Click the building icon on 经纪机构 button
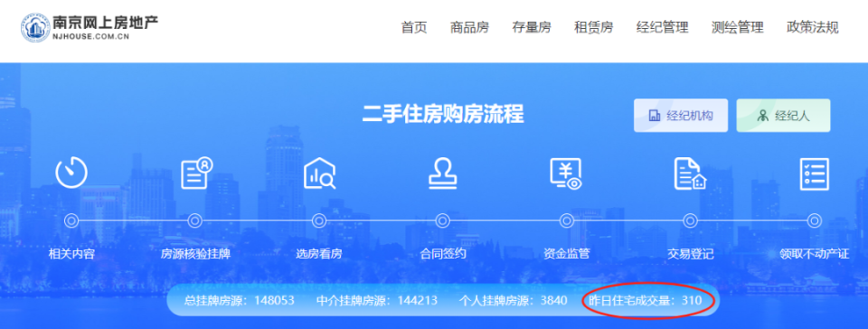Screen dimensions: 868x329 point(655,116)
